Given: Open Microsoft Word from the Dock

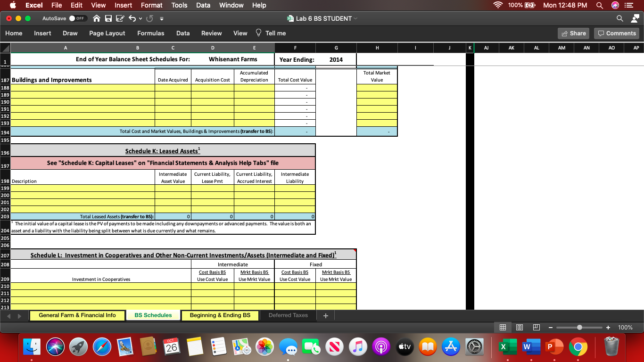Looking at the screenshot, I should click(531, 346).
